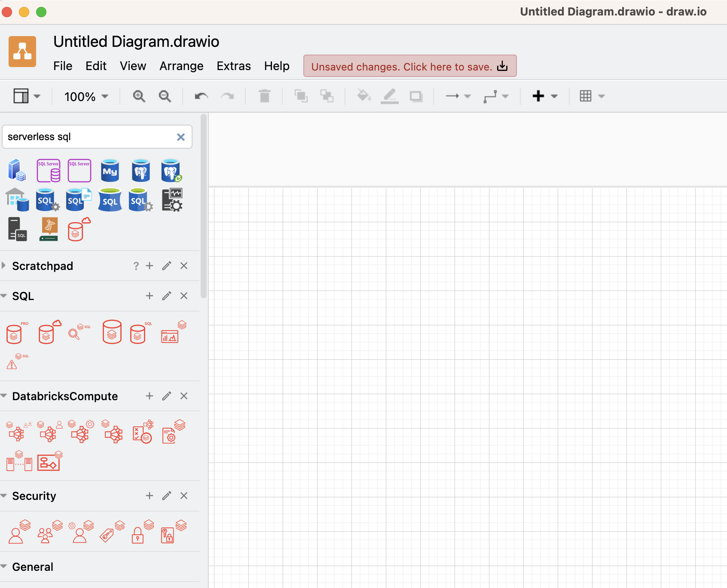
Task: Open Scratchpad help question mark
Action: coord(136,266)
